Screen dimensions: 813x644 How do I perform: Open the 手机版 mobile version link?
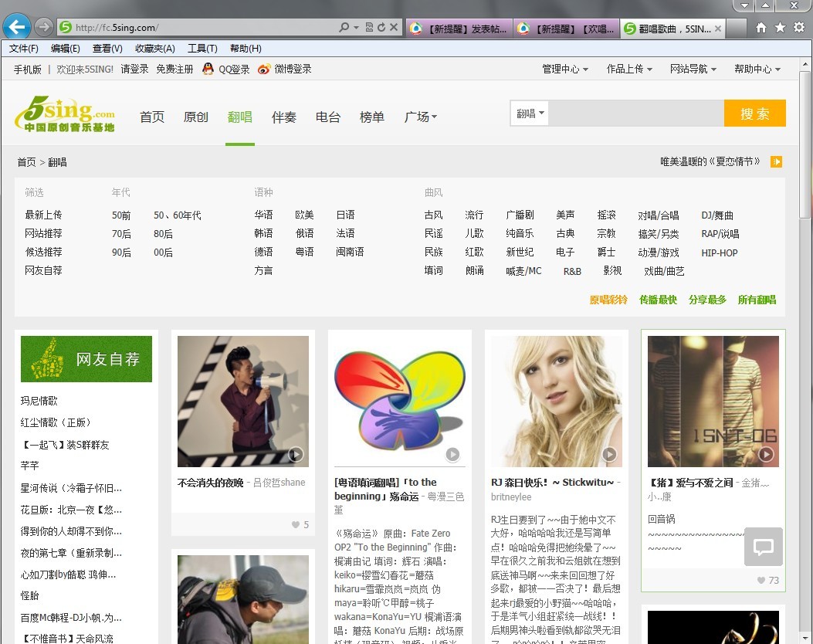[x=28, y=69]
